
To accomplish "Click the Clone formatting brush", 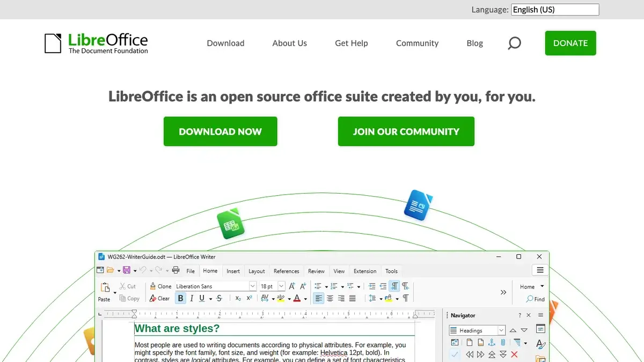I will (x=160, y=286).
